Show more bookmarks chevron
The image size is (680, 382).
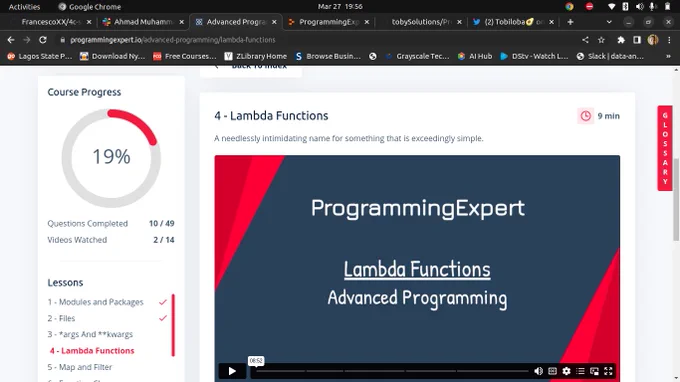point(668,56)
